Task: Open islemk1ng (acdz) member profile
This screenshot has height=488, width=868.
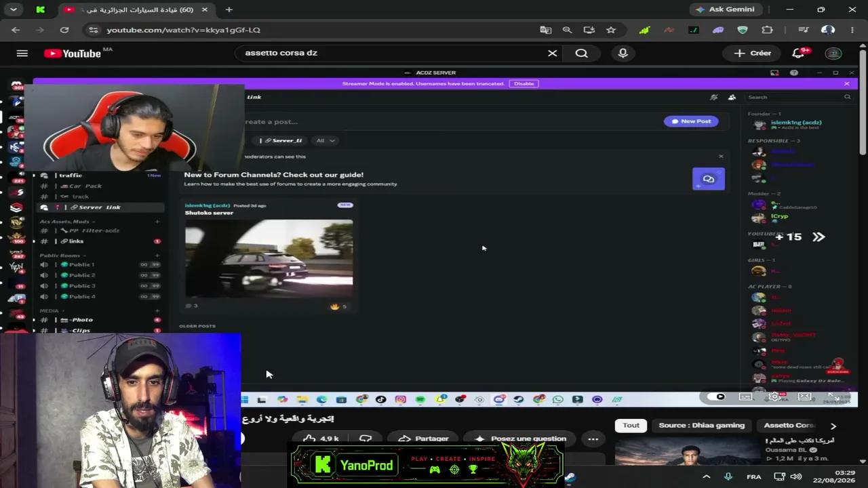Action: 795,123
